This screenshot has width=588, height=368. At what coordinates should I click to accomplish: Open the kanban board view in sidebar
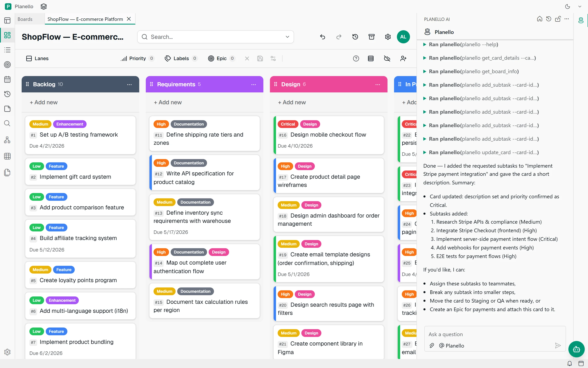7,35
